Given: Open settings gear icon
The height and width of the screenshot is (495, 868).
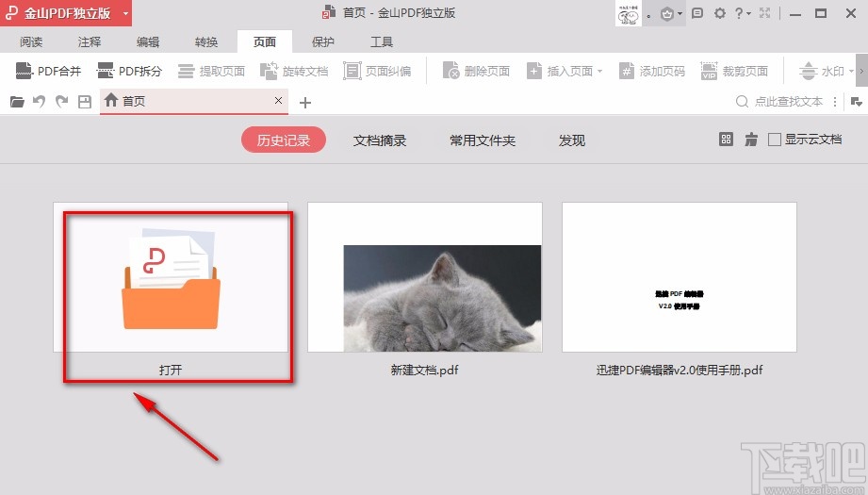Looking at the screenshot, I should 720,13.
